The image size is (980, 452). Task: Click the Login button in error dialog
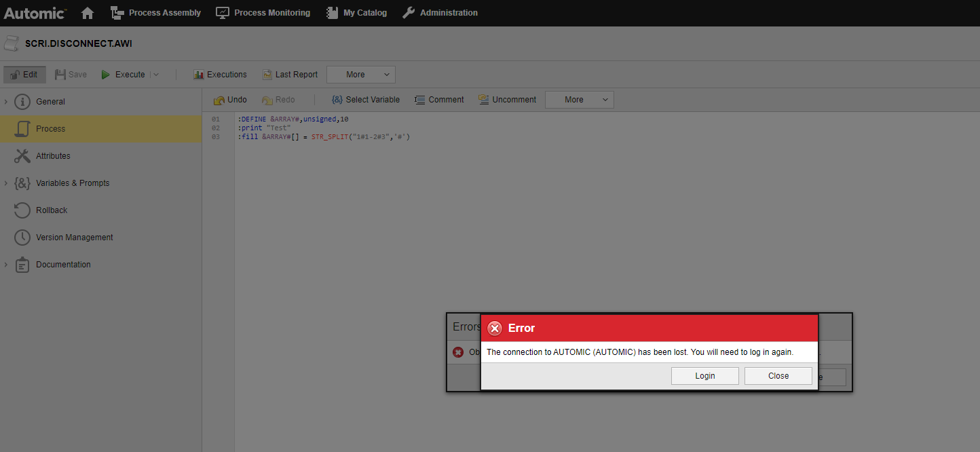pyautogui.click(x=705, y=376)
